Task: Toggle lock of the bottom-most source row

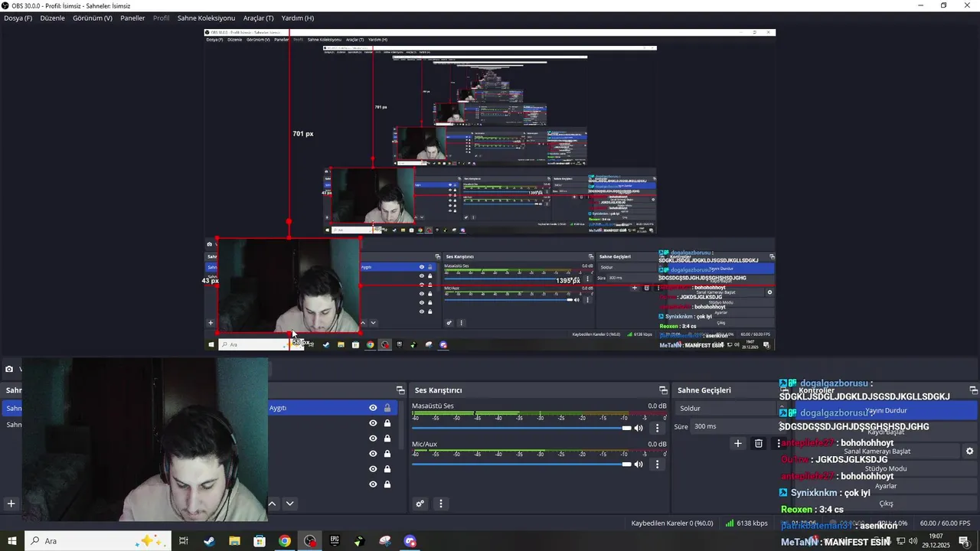Action: tap(387, 484)
